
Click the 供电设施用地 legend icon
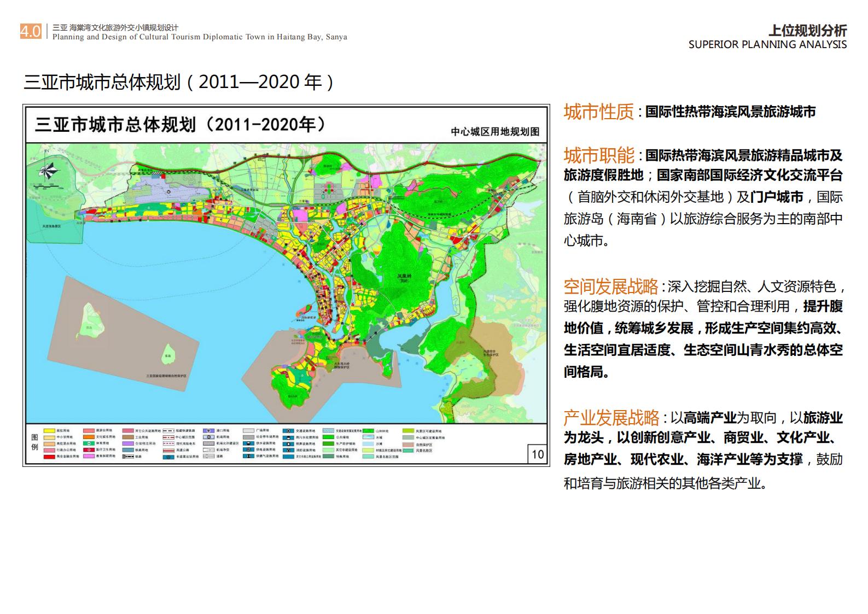tap(248, 450)
